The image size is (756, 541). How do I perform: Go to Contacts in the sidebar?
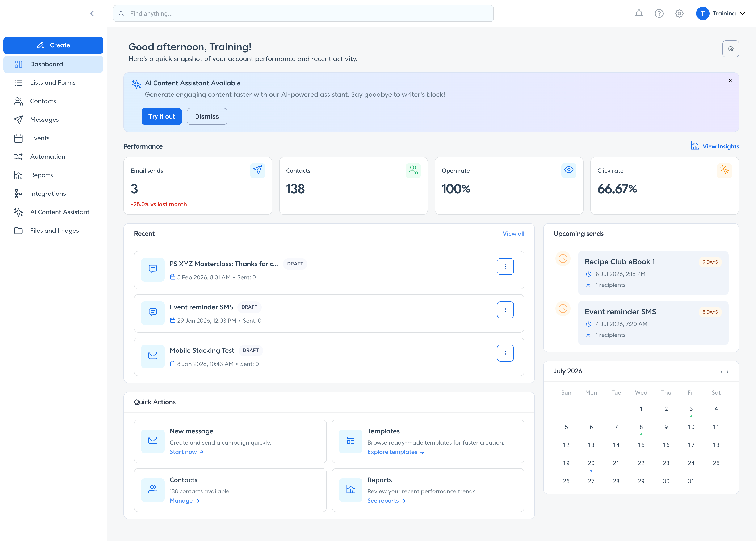coord(53,101)
